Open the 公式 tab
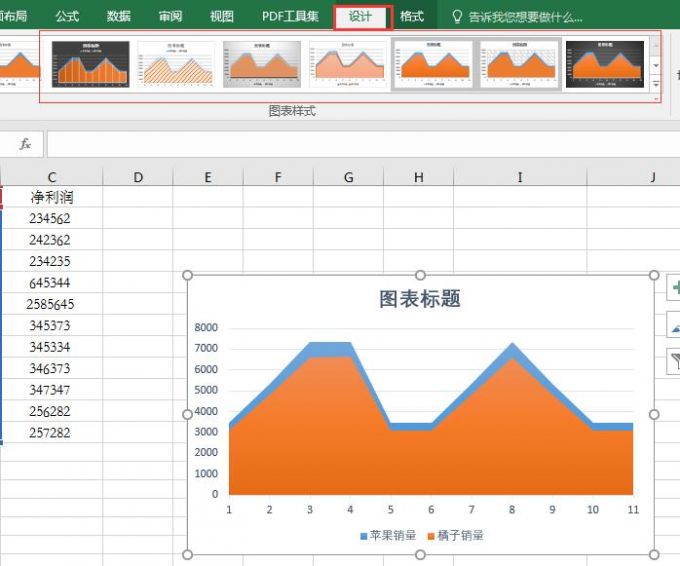Image resolution: width=680 pixels, height=566 pixels. pos(67,16)
